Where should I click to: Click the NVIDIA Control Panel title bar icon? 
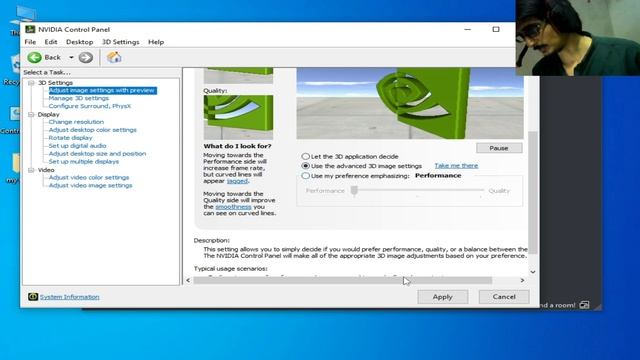click(x=30, y=29)
